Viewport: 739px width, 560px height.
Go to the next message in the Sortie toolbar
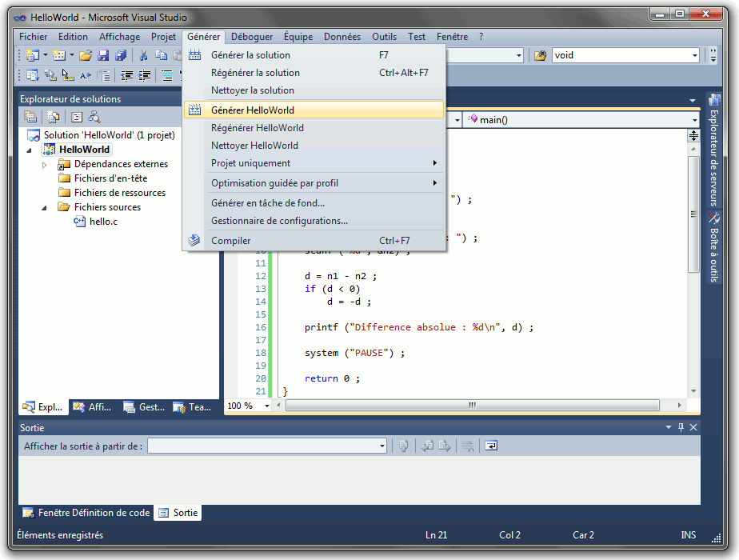tap(445, 446)
